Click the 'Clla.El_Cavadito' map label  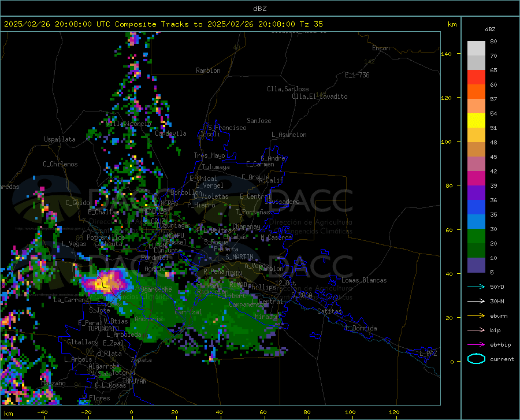pos(320,96)
